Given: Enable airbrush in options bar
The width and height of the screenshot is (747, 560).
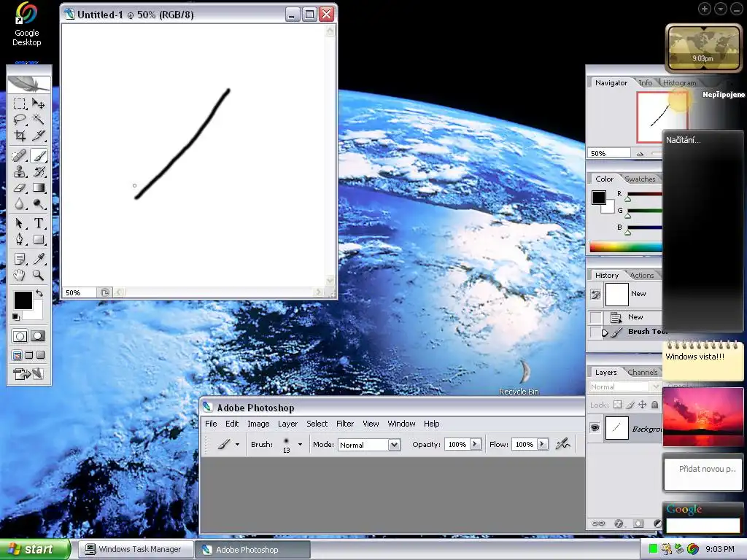Looking at the screenshot, I should [x=562, y=444].
